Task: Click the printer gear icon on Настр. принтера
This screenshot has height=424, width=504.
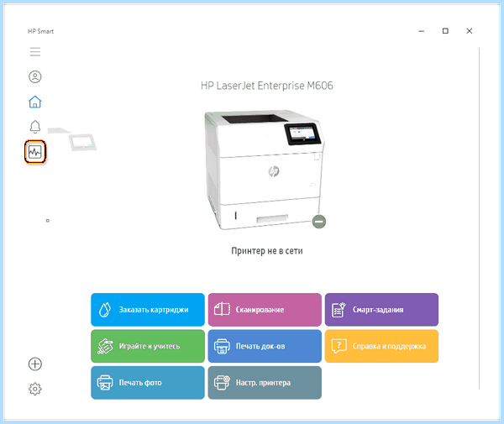Action: click(x=222, y=383)
